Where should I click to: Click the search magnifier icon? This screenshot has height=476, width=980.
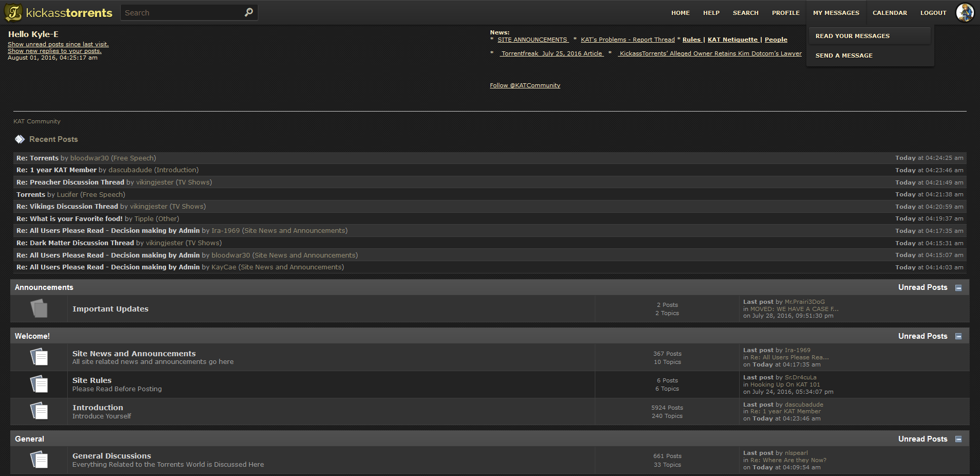(249, 12)
